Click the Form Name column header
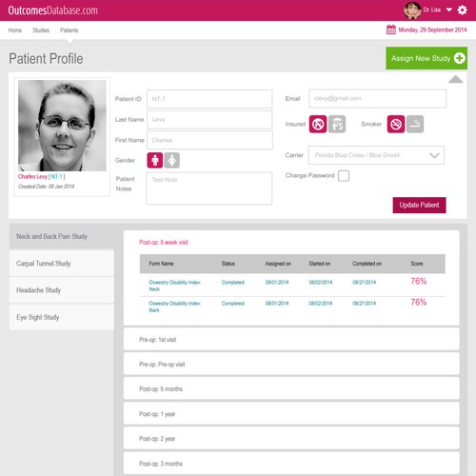The image size is (476, 476). tap(161, 264)
